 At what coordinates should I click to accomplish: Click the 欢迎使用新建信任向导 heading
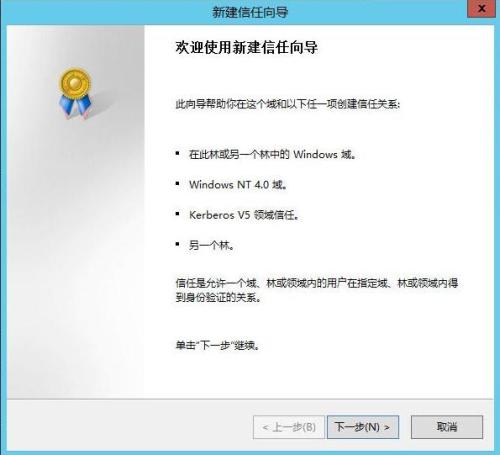point(247,47)
